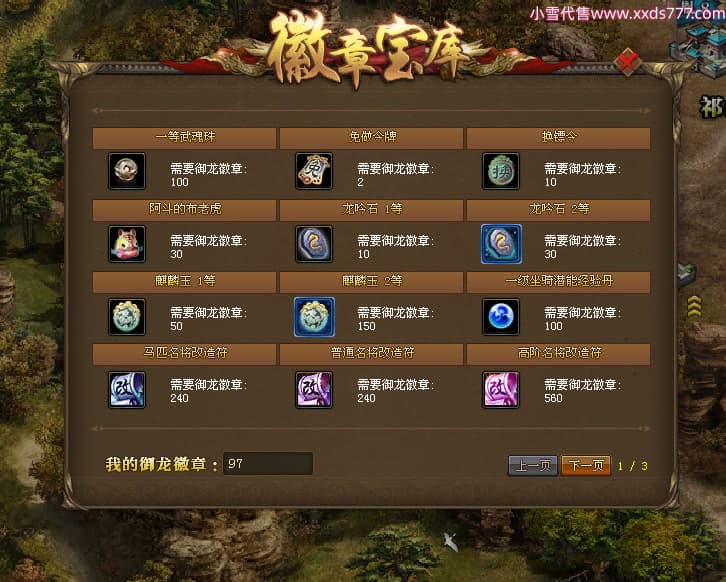This screenshot has height=582, width=726.
Task: Click the 免做令牌 token icon
Action: [x=313, y=171]
